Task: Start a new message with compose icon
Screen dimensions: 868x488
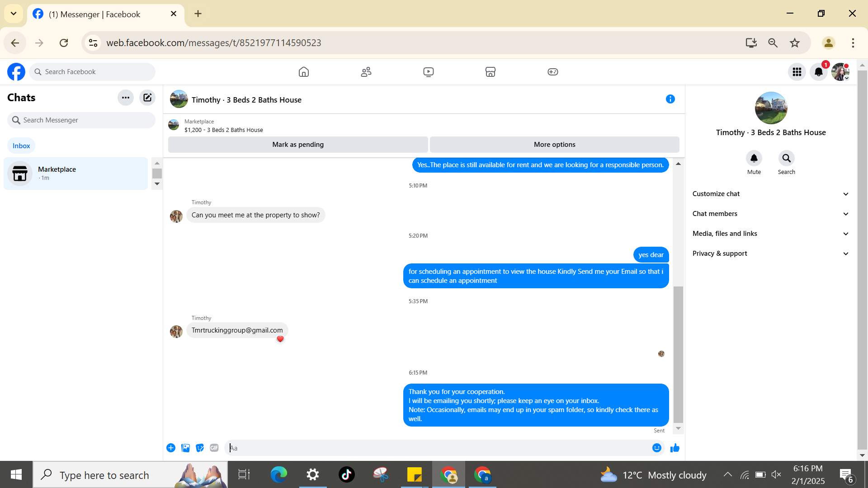Action: (147, 98)
